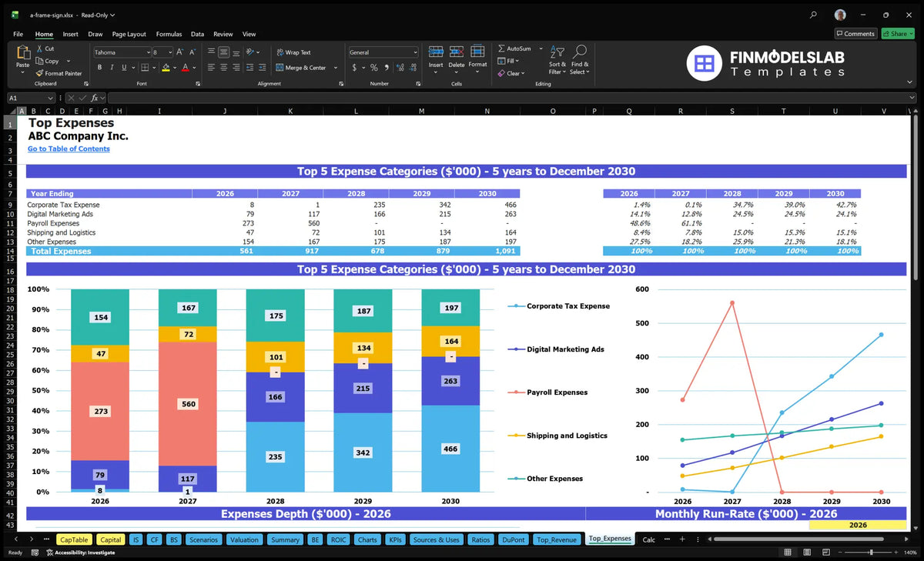Click the Insert cells icon
The width and height of the screenshot is (924, 561).
pyautogui.click(x=436, y=52)
